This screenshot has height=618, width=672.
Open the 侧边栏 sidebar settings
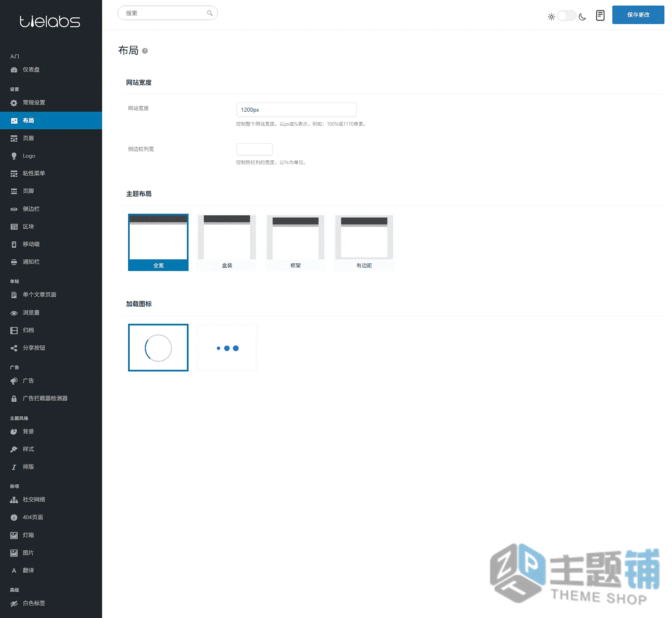click(51, 209)
